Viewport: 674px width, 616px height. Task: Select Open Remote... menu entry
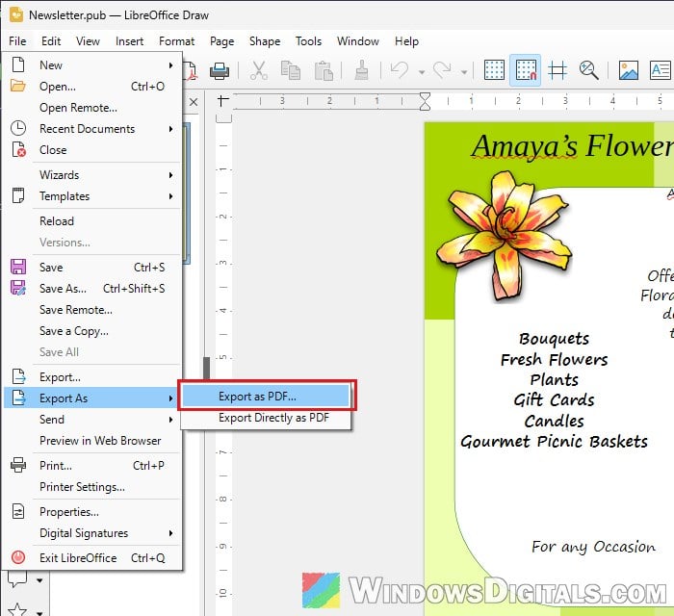[92, 108]
